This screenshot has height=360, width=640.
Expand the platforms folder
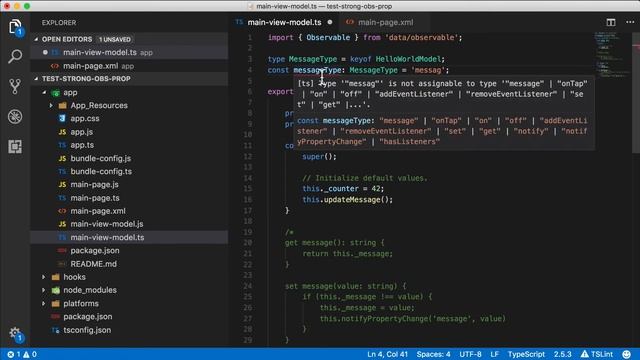point(44,304)
